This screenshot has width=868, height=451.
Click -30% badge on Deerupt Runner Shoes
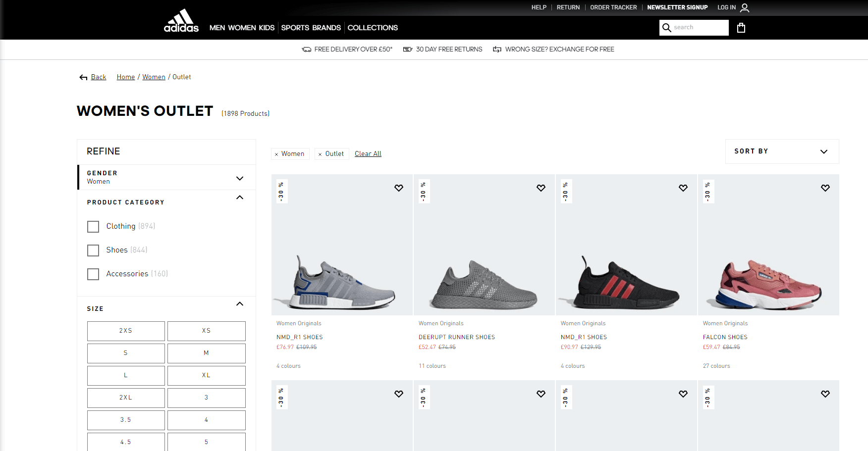click(424, 191)
